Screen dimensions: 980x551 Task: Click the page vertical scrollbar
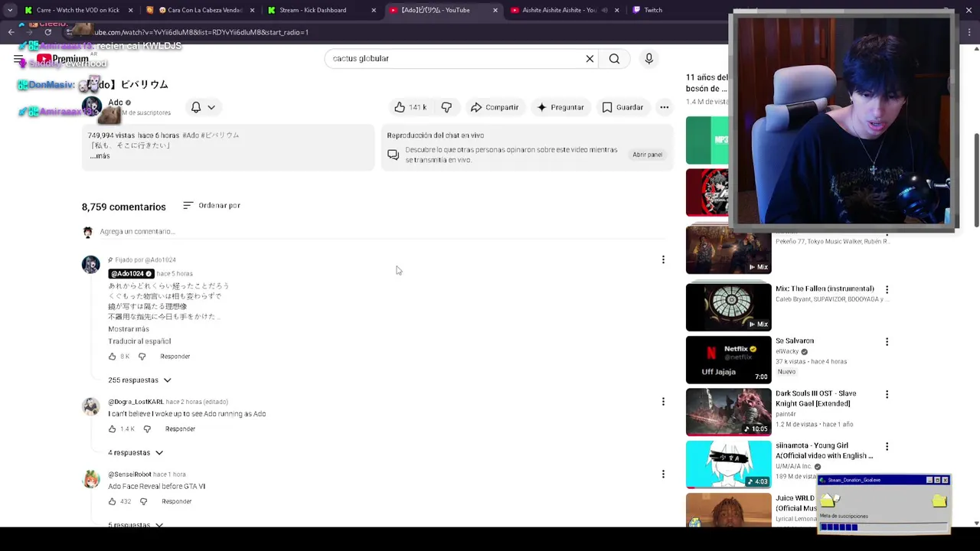[x=976, y=180]
